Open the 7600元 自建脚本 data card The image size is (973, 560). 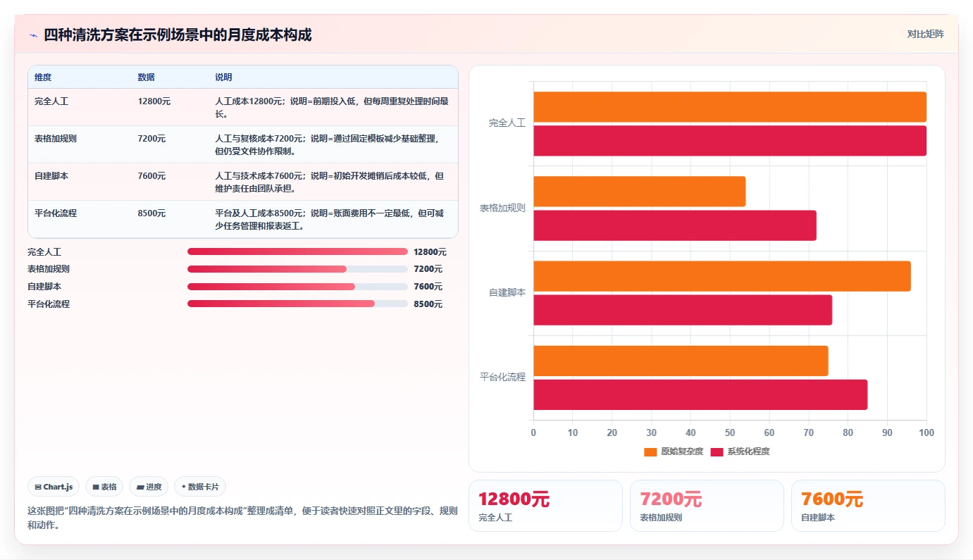tap(868, 506)
